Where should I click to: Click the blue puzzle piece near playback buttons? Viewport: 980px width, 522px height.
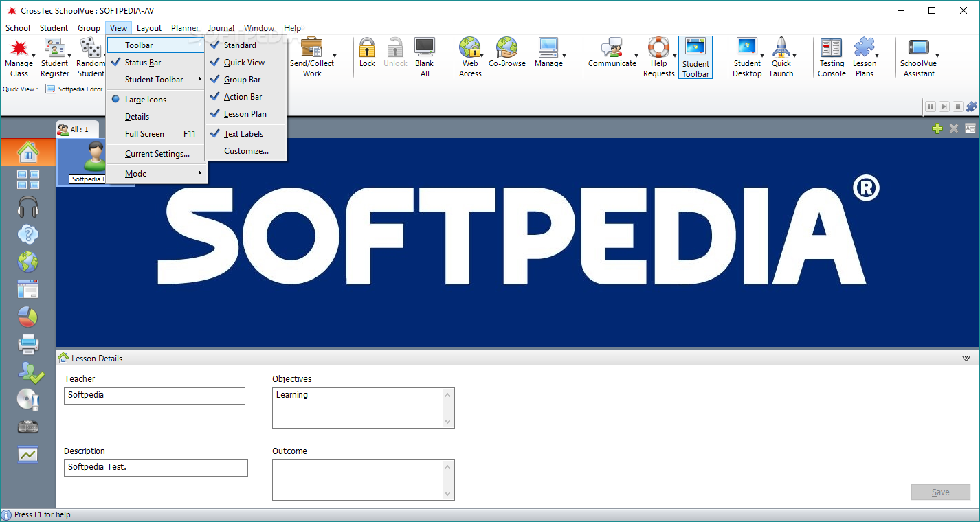[972, 106]
